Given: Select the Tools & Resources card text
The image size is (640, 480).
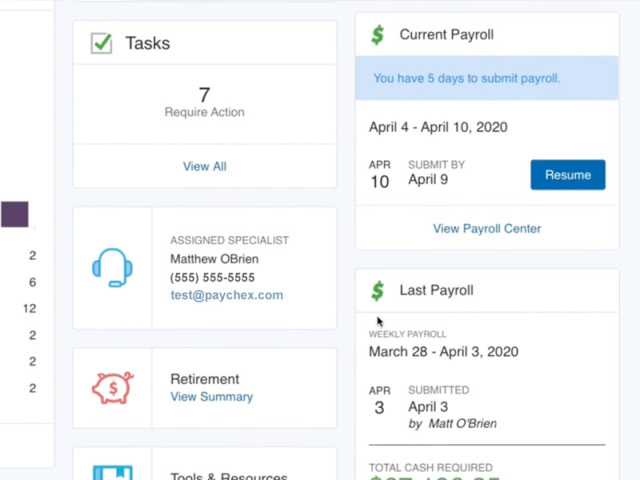Looking at the screenshot, I should coord(229,476).
